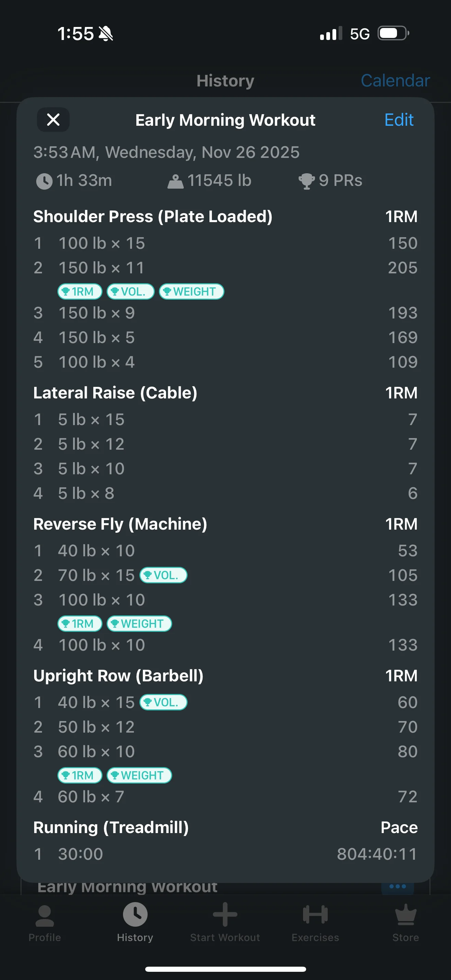Viewport: 451px width, 980px height.
Task: Select the Reverse Fly (Machine) heading
Action: (120, 524)
